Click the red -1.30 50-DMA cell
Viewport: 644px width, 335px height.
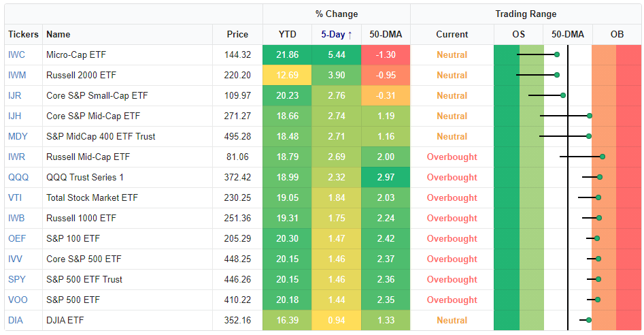coord(385,54)
